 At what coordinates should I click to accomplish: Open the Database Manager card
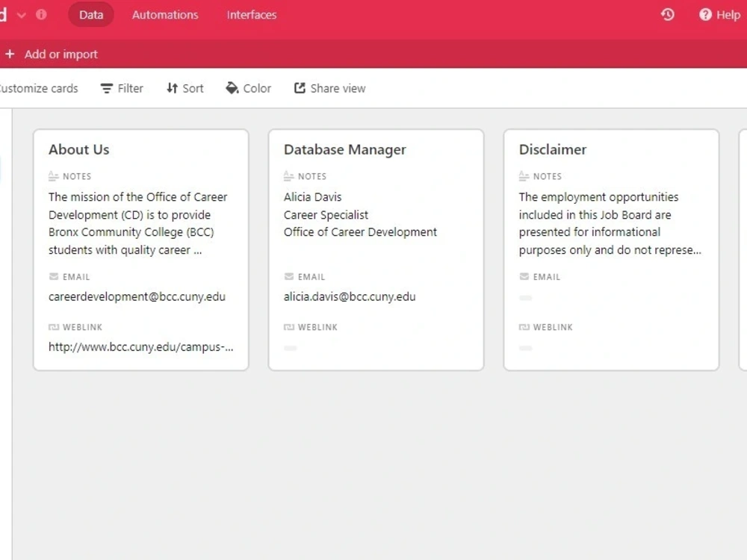point(376,249)
